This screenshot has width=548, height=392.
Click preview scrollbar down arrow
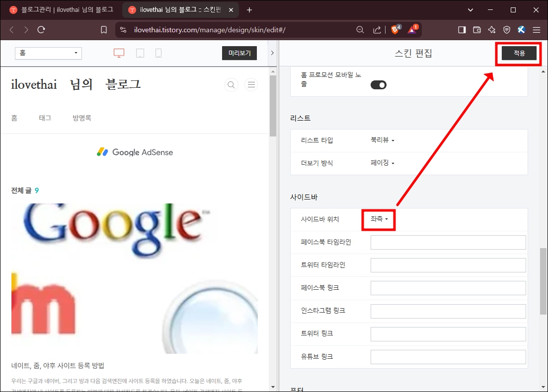click(273, 387)
